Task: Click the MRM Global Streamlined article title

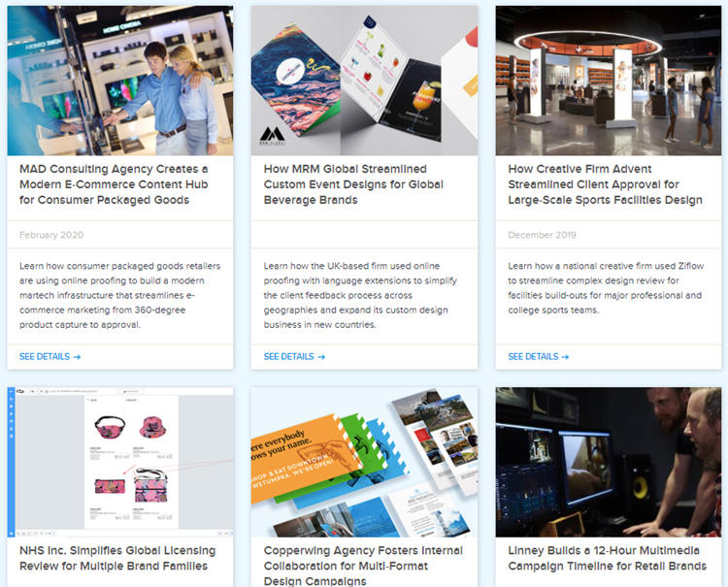Action: tap(353, 184)
